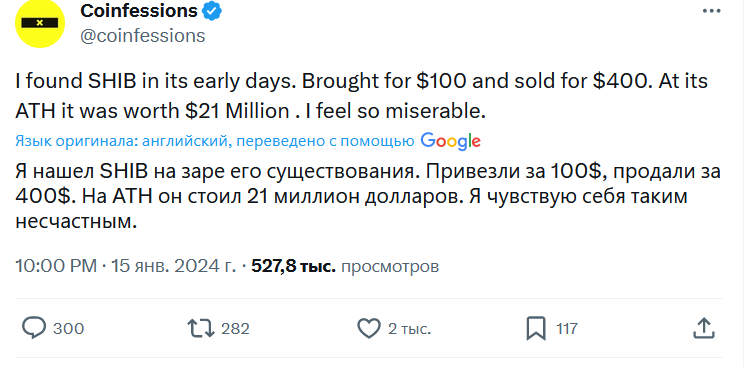Image resolution: width=752 pixels, height=367 pixels.
Task: Click the translated Russian tweet text
Action: coord(368,197)
